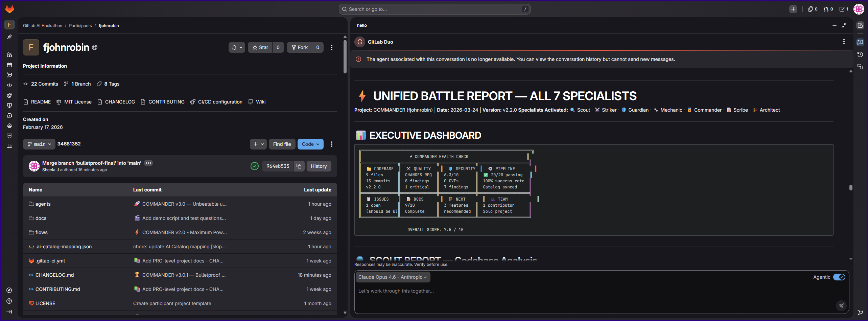Open commit History

coord(319,166)
